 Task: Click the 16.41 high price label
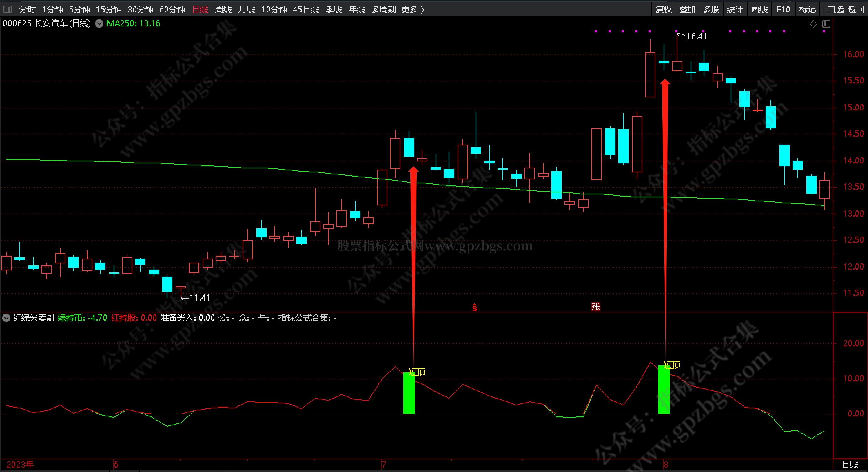[696, 36]
